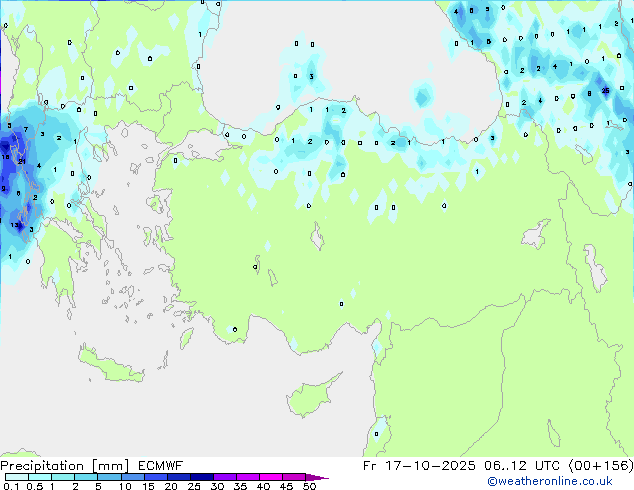Select the 2 to 5 mm legend swatch
634x490 pixels.
point(86,477)
